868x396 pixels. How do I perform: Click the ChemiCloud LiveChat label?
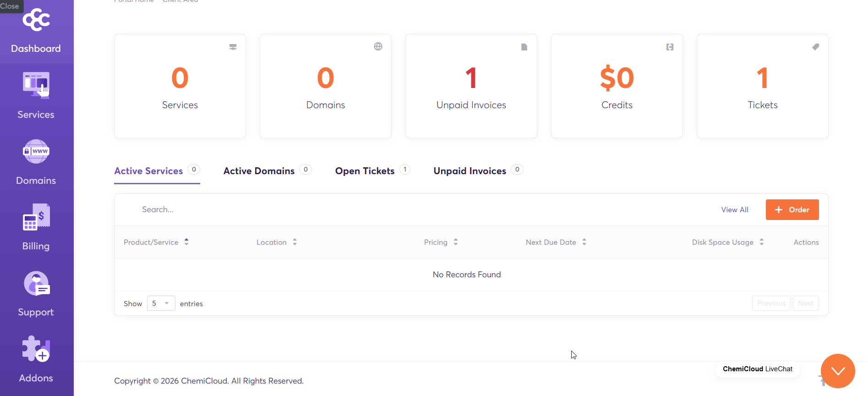coord(758,369)
